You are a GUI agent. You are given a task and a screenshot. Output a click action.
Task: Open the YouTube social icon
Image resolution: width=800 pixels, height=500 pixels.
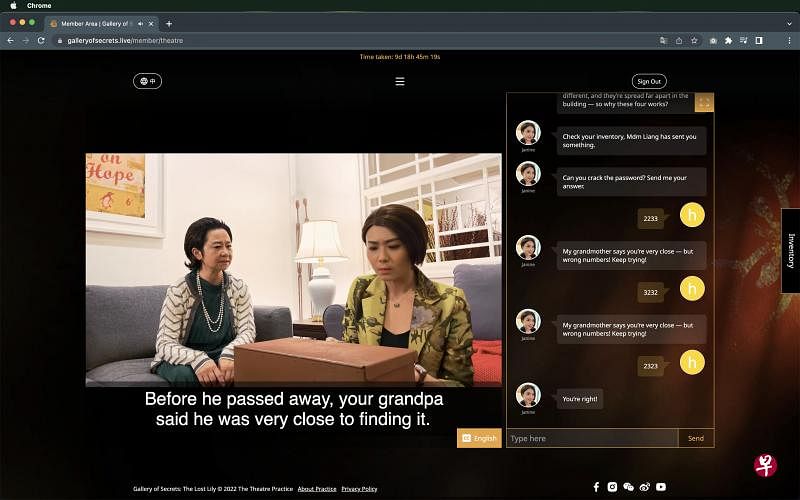tap(661, 487)
